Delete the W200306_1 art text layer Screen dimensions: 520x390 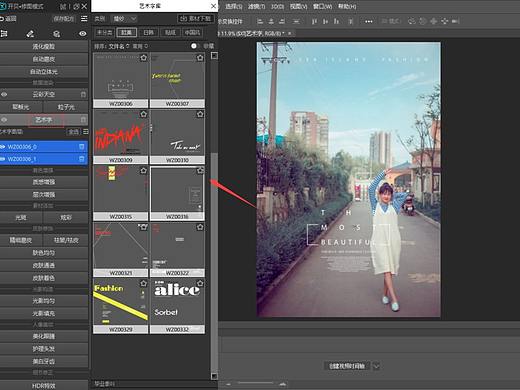tap(82, 159)
